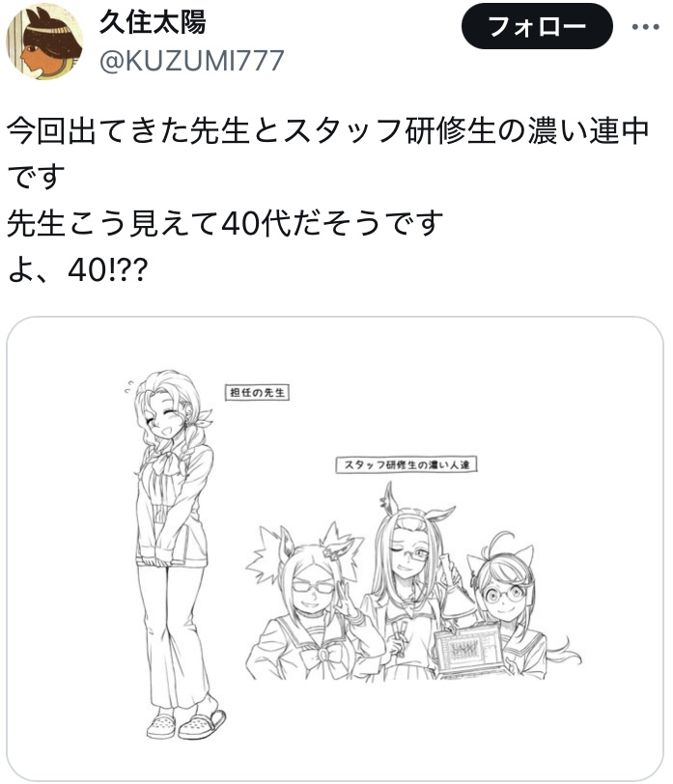Select the text よ、40!??

click(78, 270)
